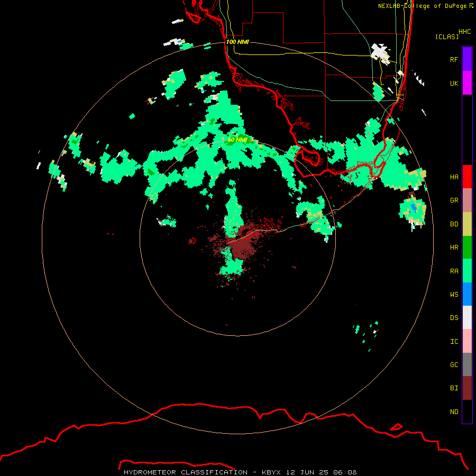Click the RA light green legend swatch

point(467,271)
